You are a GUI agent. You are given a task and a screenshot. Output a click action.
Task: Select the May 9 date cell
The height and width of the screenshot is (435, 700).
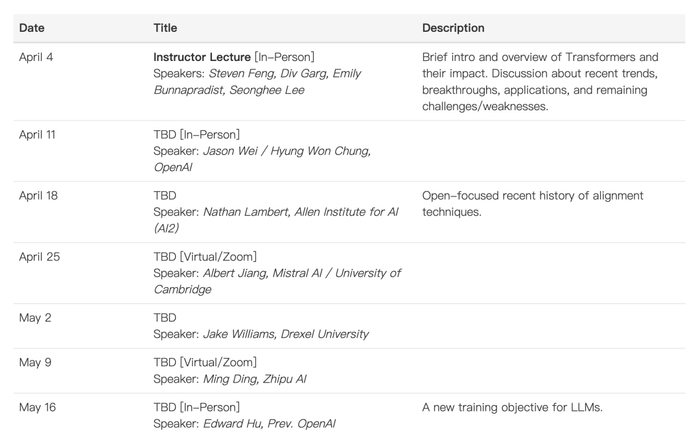(x=35, y=362)
